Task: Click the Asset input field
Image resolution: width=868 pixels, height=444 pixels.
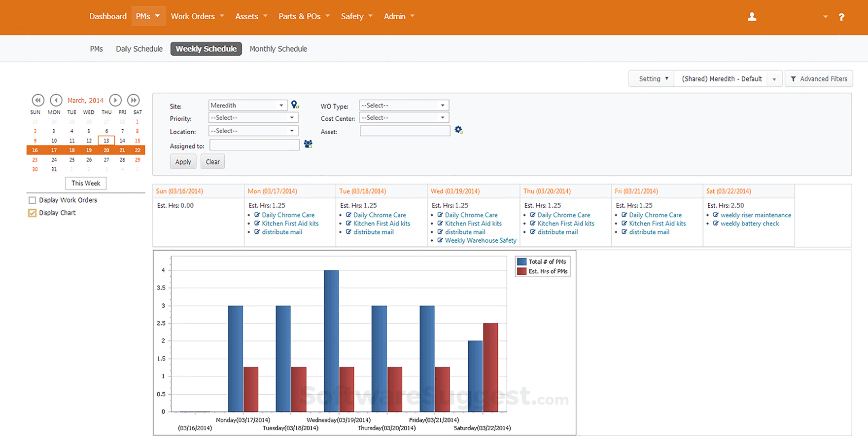Action: pyautogui.click(x=405, y=131)
